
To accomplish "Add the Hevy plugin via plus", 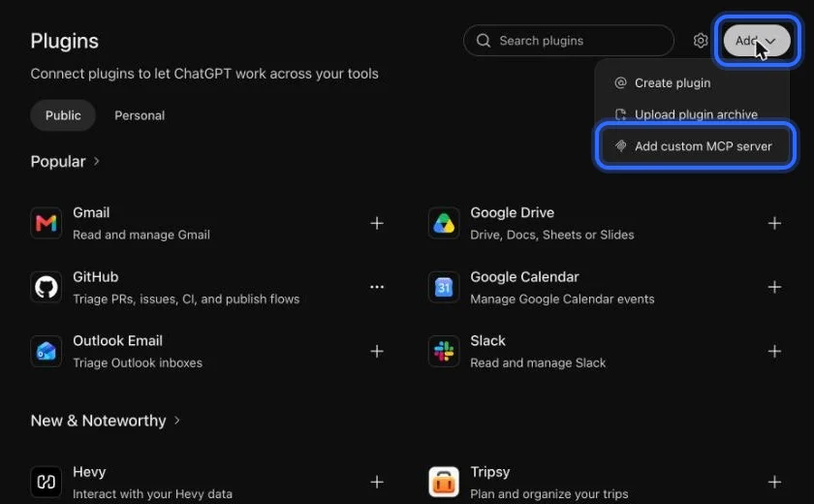I will [x=377, y=483].
